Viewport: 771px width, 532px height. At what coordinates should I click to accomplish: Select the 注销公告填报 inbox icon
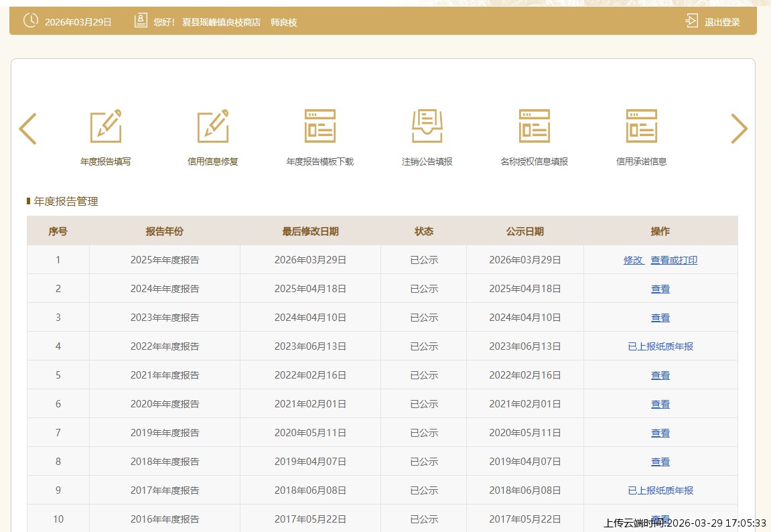pos(427,126)
